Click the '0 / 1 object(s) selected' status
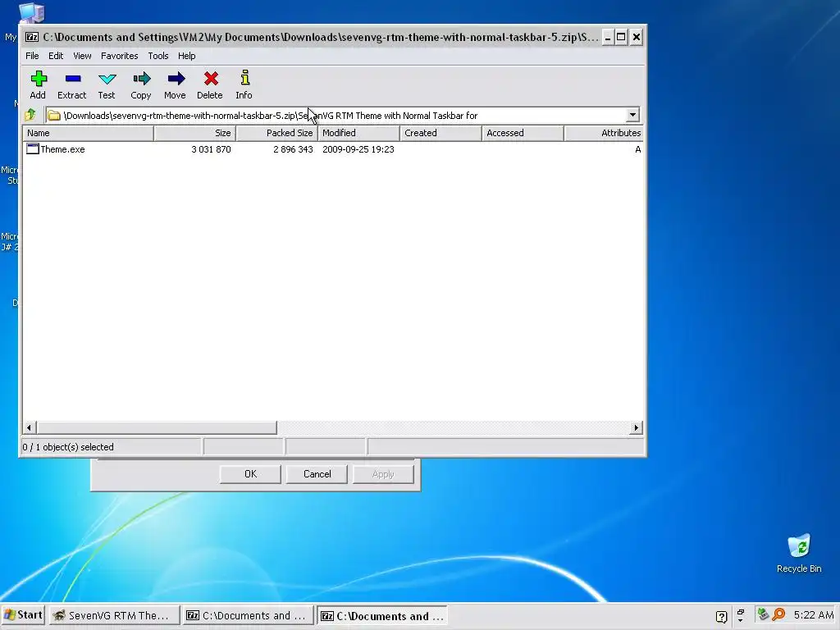Screen dimensions: 840x630 [68, 447]
